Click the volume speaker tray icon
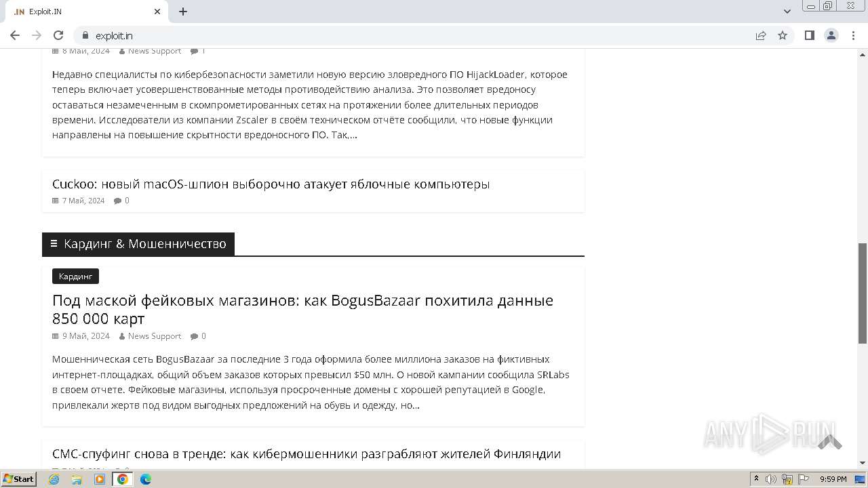The width and height of the screenshot is (868, 488). tap(771, 479)
